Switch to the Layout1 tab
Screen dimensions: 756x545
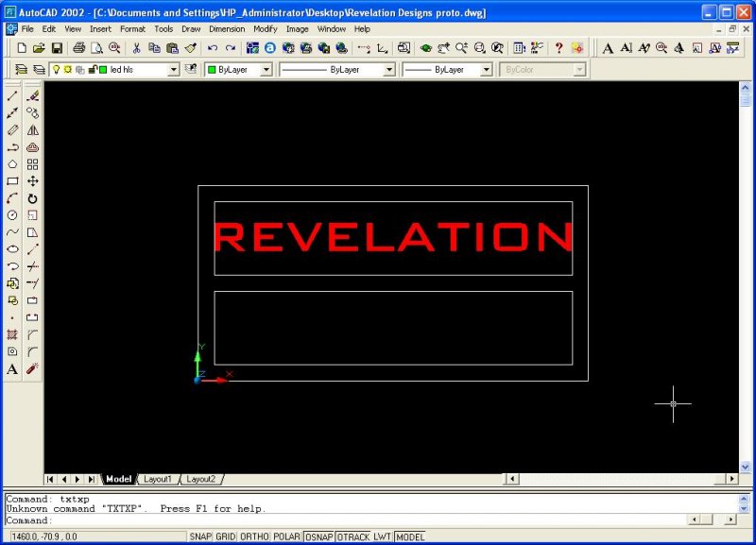157,479
